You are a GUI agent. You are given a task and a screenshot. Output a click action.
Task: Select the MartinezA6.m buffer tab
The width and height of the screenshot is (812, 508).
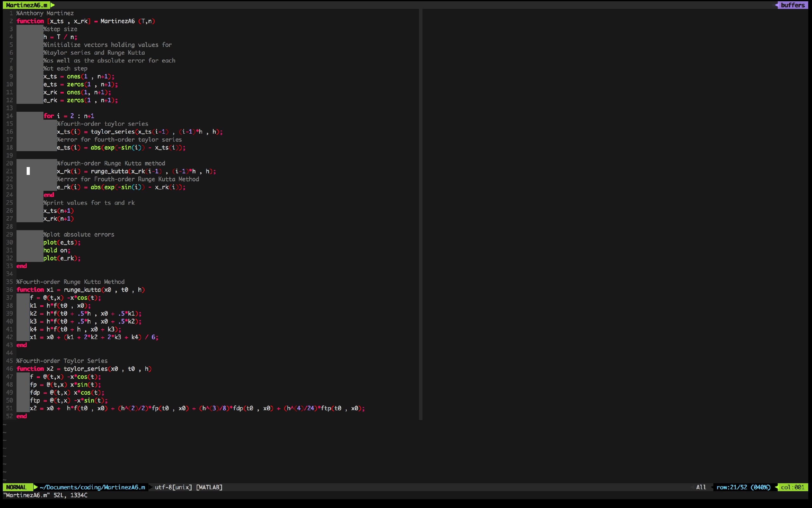tap(27, 5)
